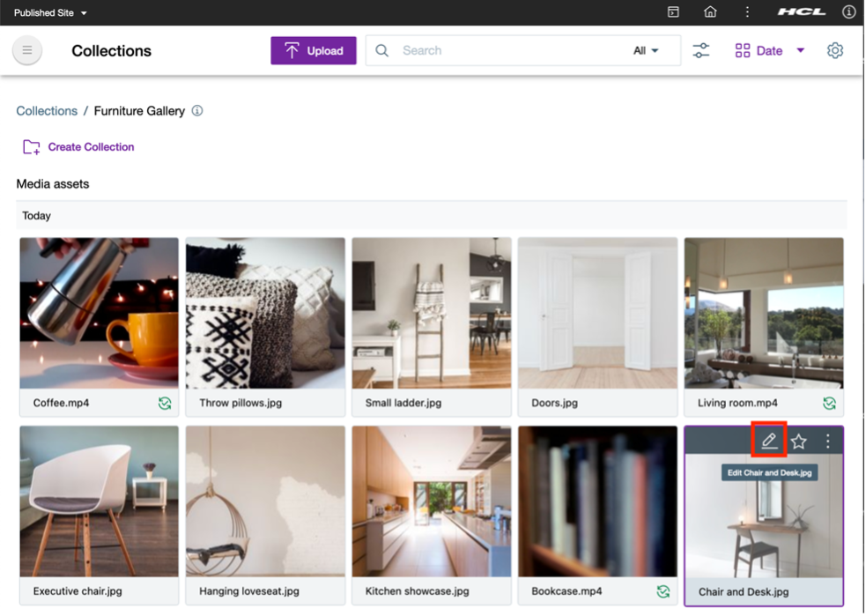Click the Upload button
The height and width of the screenshot is (616, 866).
[313, 50]
